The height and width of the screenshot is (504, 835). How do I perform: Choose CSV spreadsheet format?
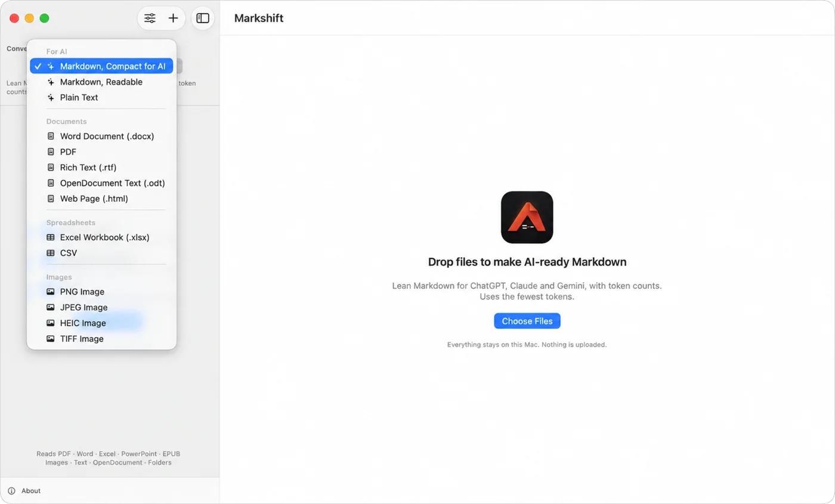(101, 253)
